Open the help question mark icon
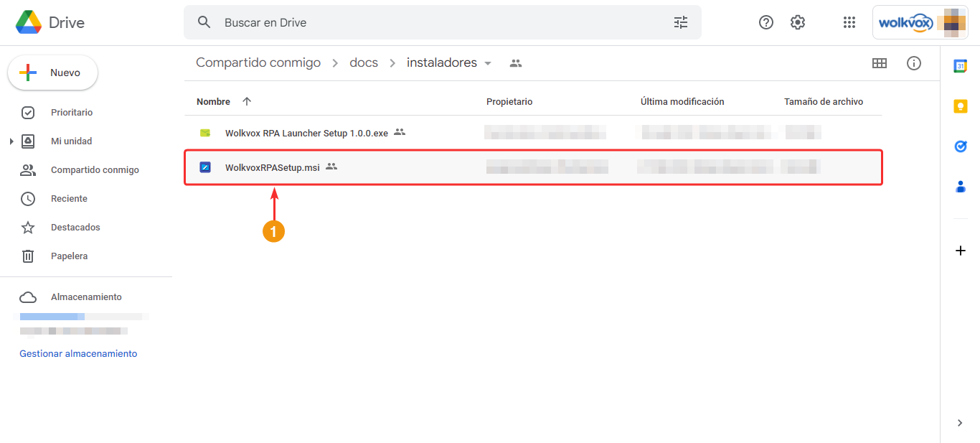980x443 pixels. (x=766, y=22)
